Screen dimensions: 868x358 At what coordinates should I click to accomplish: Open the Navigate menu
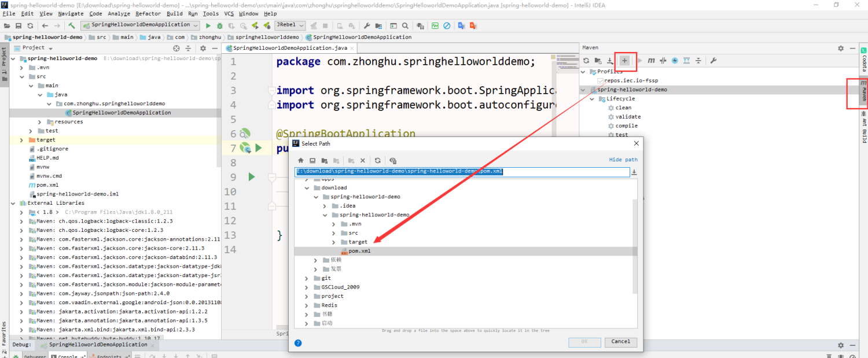(x=71, y=13)
